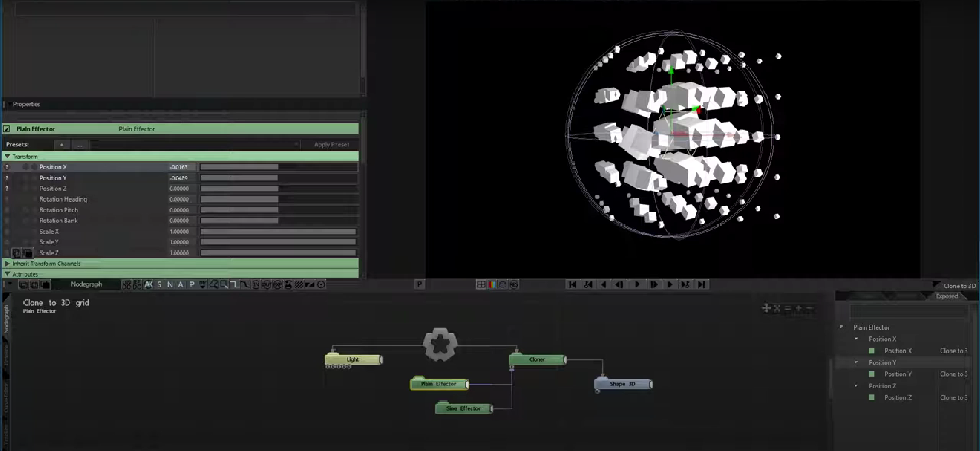Click the circular target icon in nodegraph toolbar
Viewport: 980px width, 451px height.
click(x=321, y=285)
